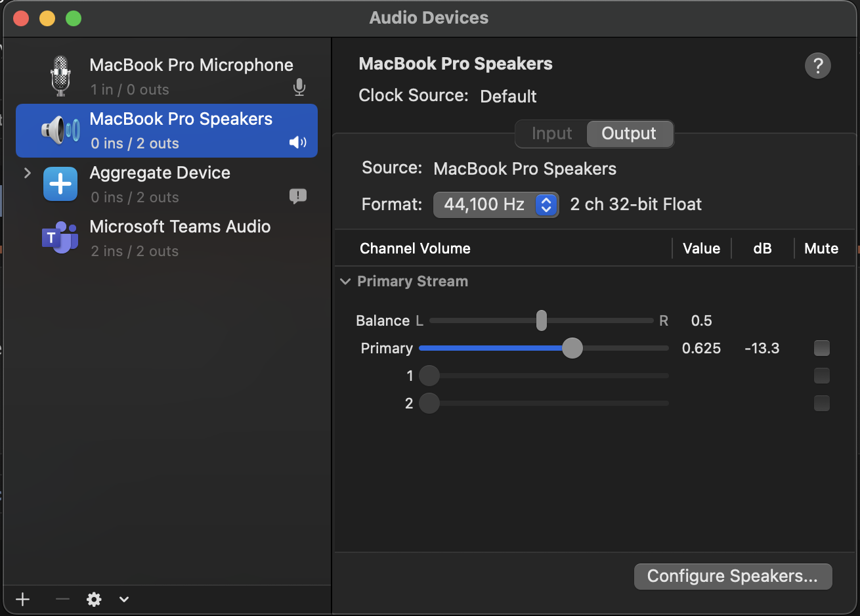Screen dimensions: 860x616
Task: Mute the Primary channel checkbox
Action: [x=822, y=348]
